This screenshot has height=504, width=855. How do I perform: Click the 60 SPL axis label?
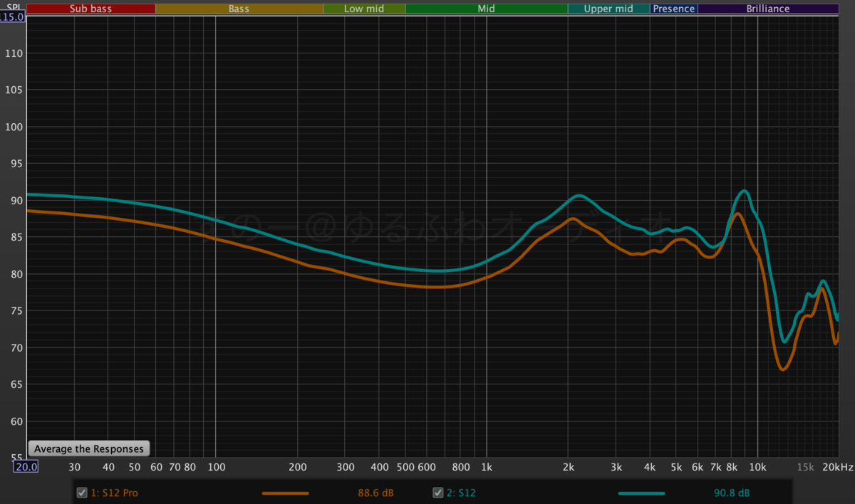(x=17, y=421)
